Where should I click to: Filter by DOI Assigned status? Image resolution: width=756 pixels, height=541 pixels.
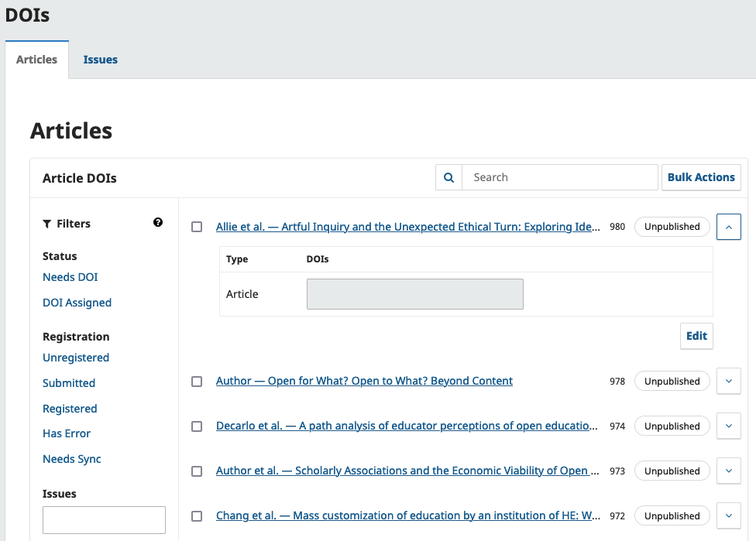tap(77, 303)
